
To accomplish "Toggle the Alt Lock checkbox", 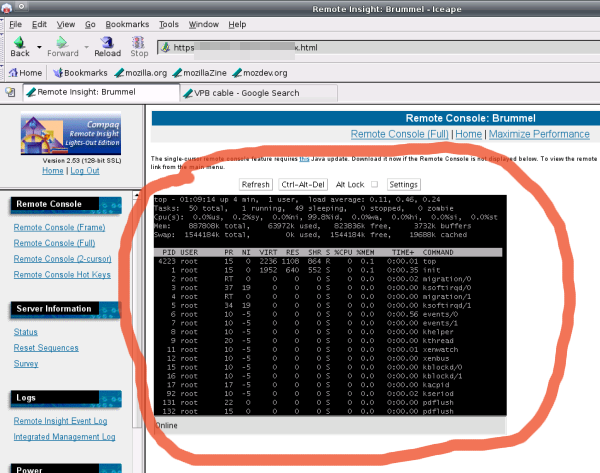I will [375, 184].
